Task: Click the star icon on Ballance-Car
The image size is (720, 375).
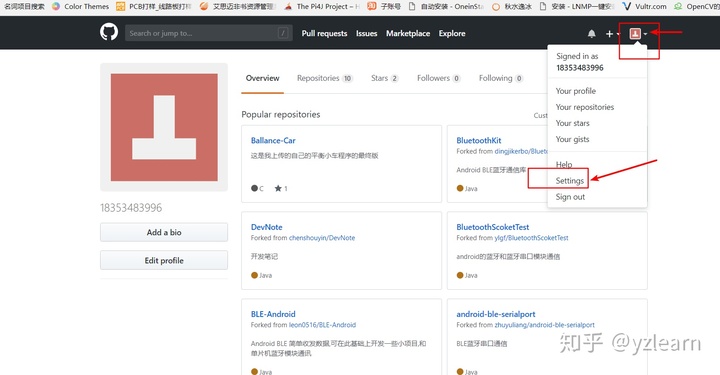Action: [x=278, y=188]
